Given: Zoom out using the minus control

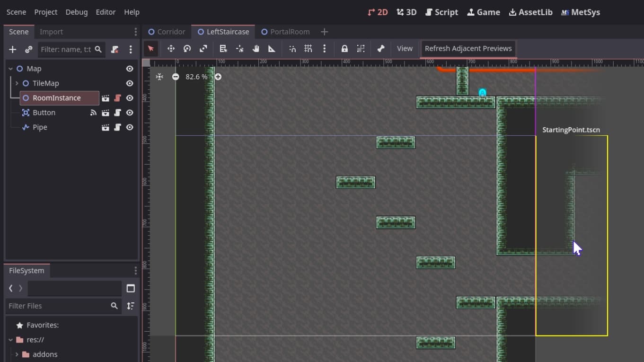Looking at the screenshot, I should tap(176, 77).
